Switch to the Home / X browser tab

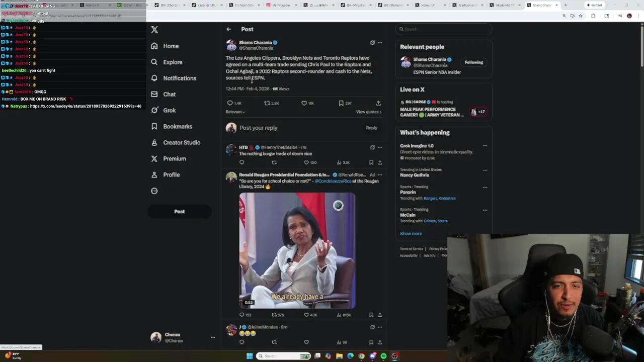coord(430,5)
